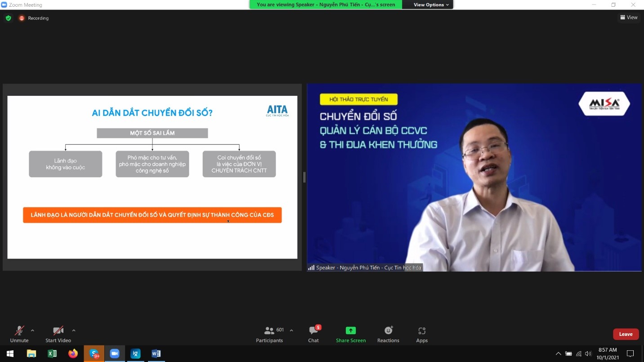Open Excel from the taskbar
Image resolution: width=644 pixels, height=362 pixels.
tap(52, 353)
